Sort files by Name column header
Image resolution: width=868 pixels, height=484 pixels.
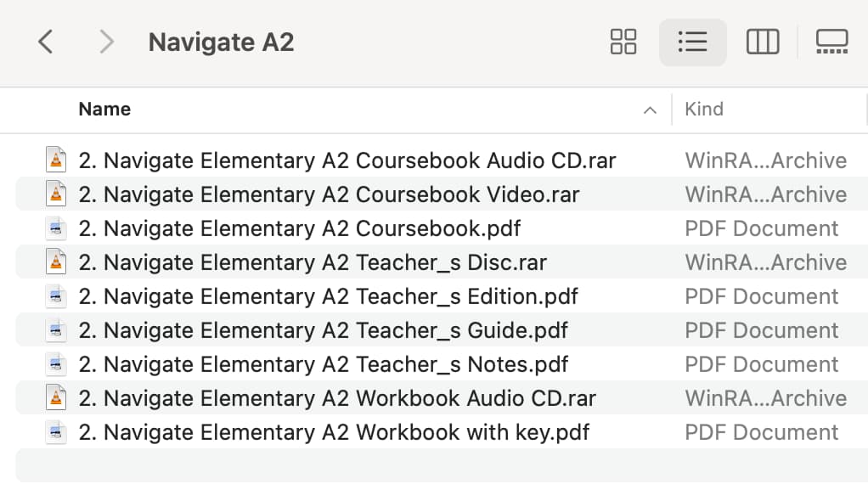click(x=104, y=110)
